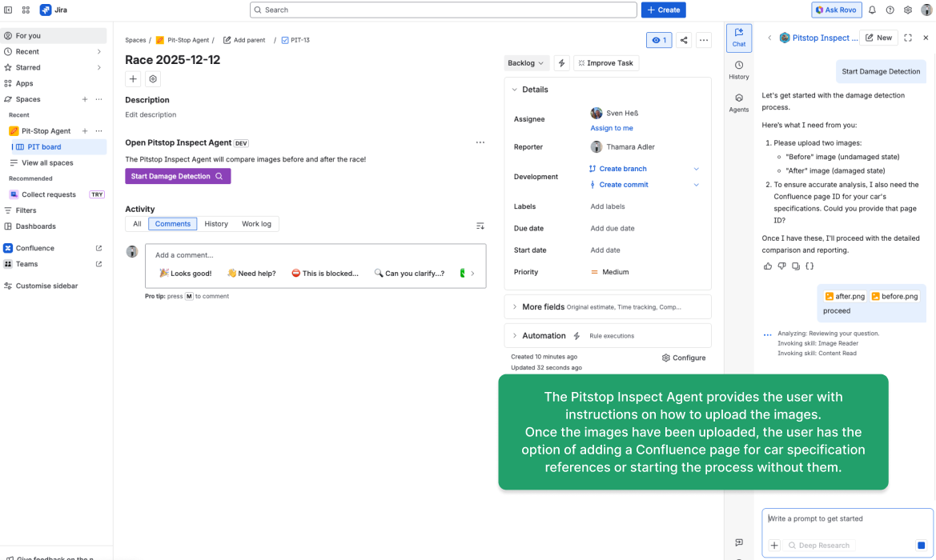Click Ask Rovo button
Viewport: 936px width, 560px height.
click(x=836, y=10)
